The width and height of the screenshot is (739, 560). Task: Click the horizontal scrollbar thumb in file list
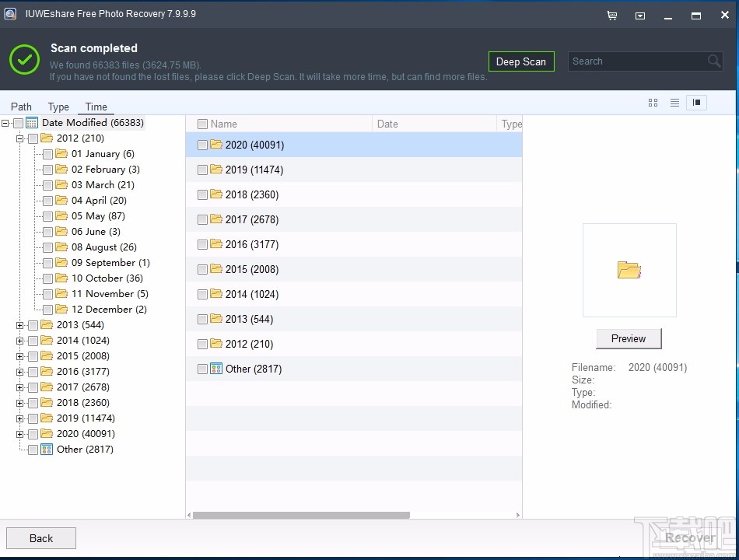pos(301,515)
